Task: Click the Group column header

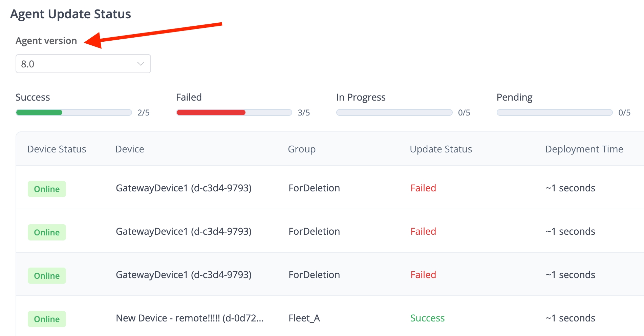Action: (302, 149)
